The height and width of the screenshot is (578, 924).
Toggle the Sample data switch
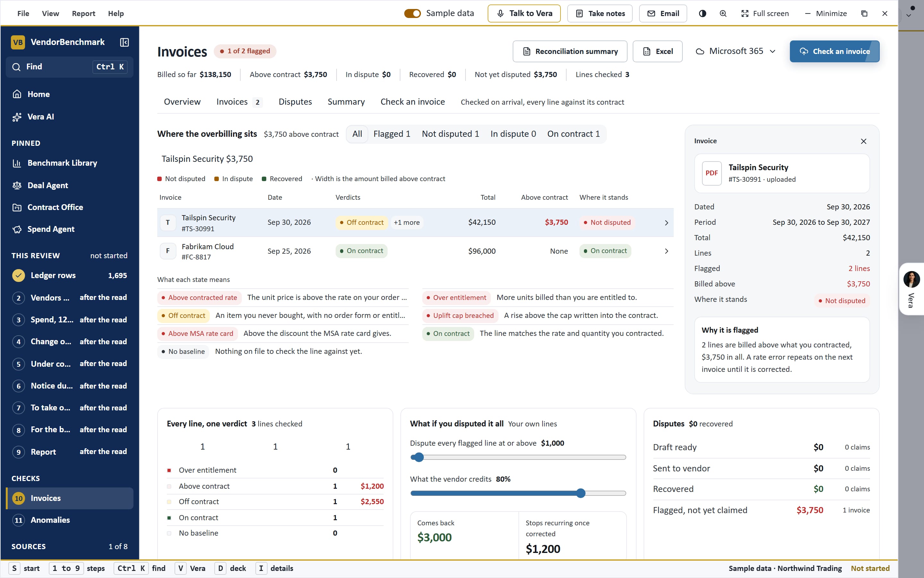coord(412,13)
